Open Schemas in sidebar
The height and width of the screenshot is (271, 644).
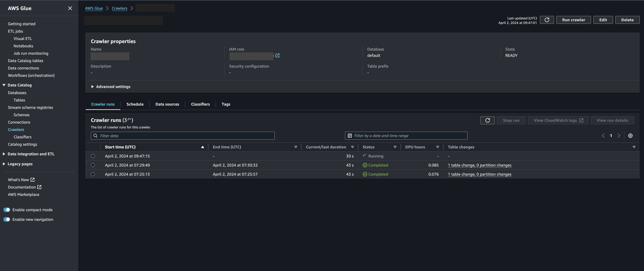coord(22,115)
